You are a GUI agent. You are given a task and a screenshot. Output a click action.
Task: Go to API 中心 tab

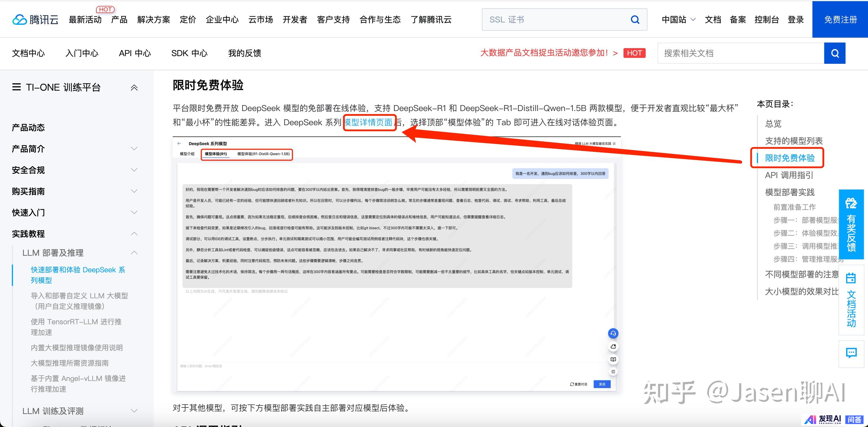pos(135,53)
